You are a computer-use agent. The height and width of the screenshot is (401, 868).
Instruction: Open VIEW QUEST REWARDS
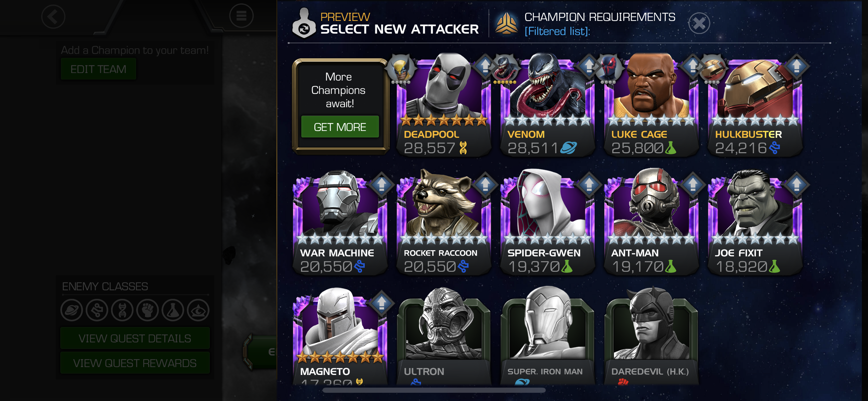click(x=135, y=363)
